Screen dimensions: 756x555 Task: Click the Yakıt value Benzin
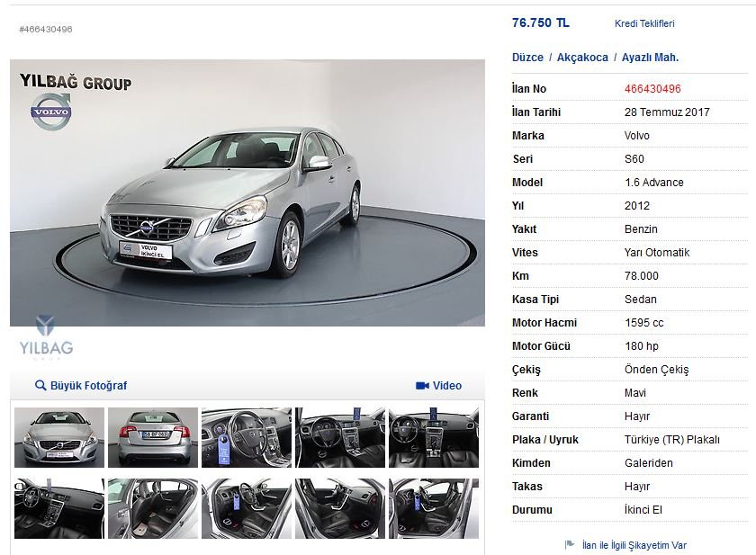point(641,229)
